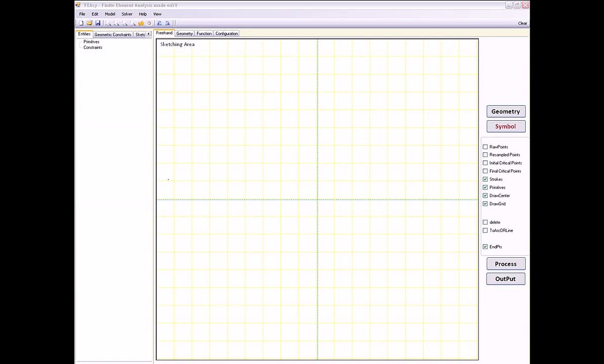Click the OutPut button
604x364 pixels.
tap(506, 279)
